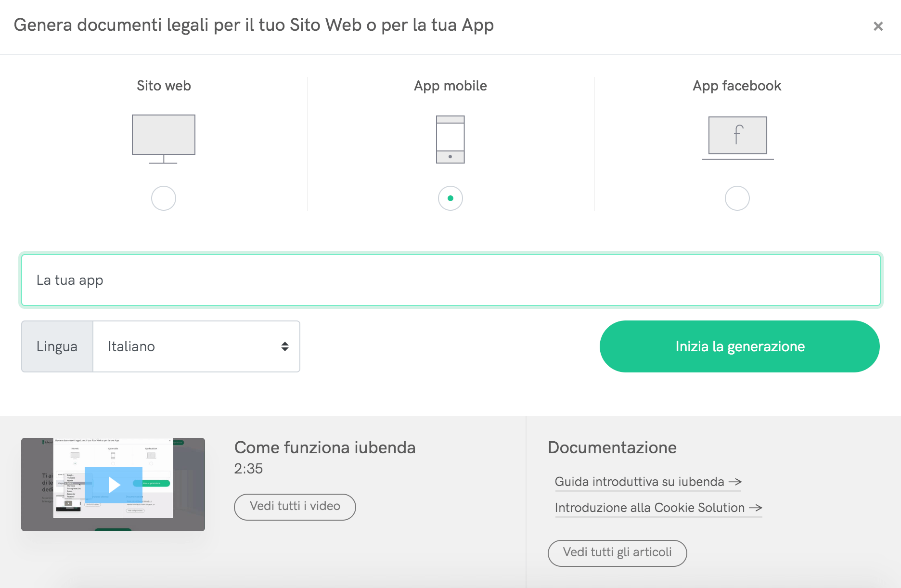Open Vedi tutti gli articoli

pos(617,553)
